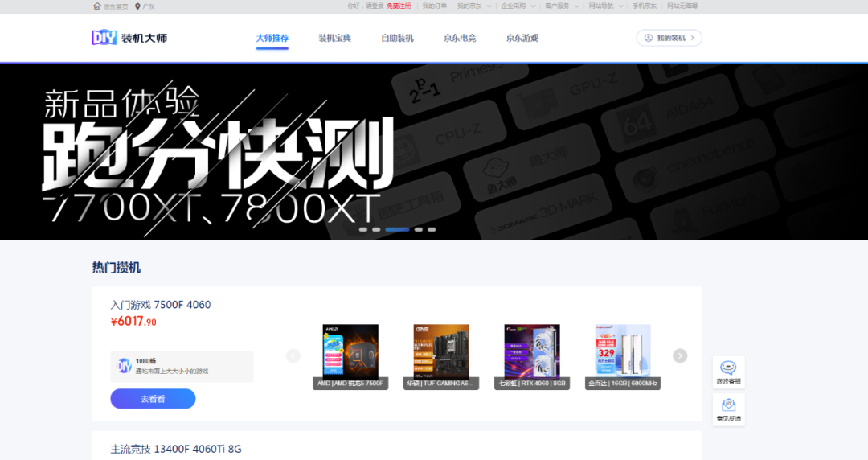Screen dimensions: 868x460
Task: Click 你好，请登录 login link
Action: [366, 6]
